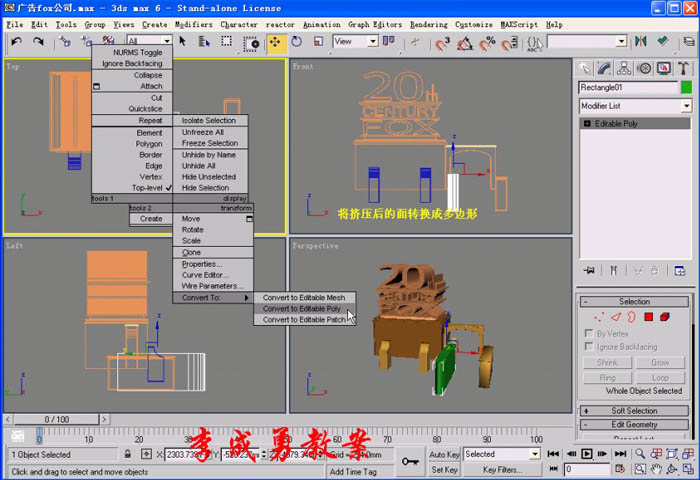This screenshot has height=480, width=700.
Task: Activate the Select and Rotate tool
Action: pos(296,42)
